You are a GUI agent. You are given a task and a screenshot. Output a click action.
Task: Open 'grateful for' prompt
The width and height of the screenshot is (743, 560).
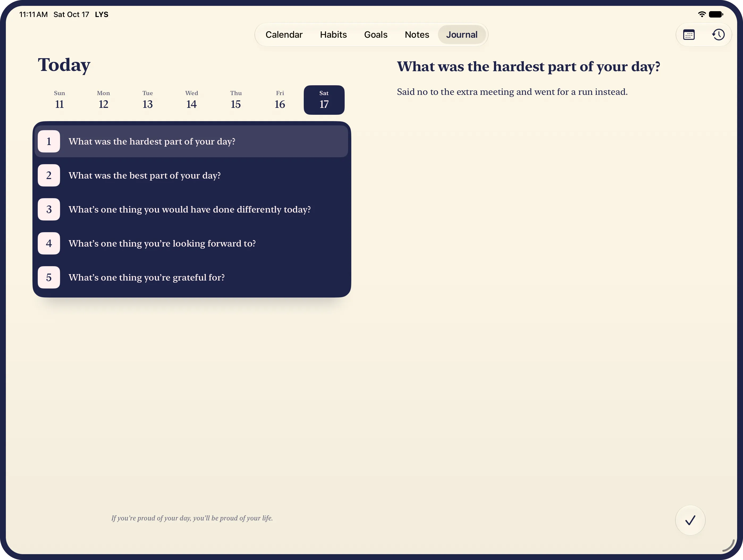[191, 277]
